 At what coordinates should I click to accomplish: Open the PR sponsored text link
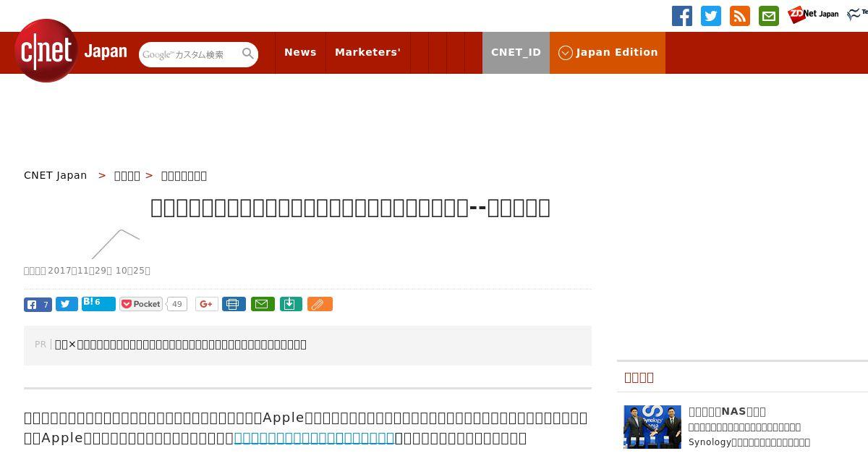coord(181,345)
